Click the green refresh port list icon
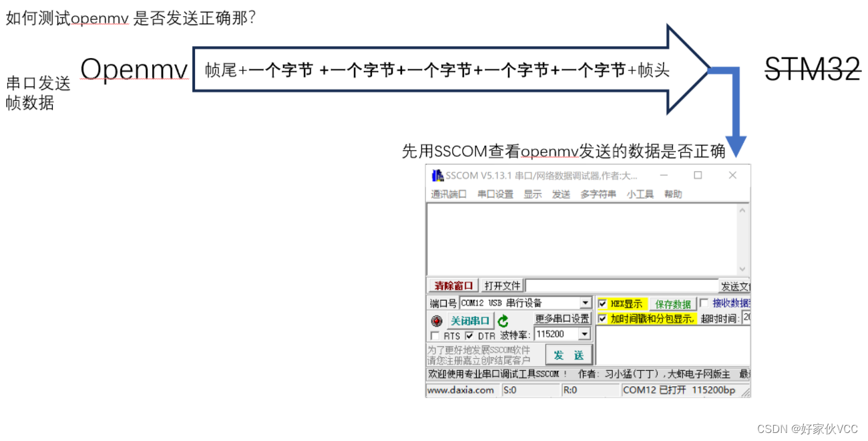 (502, 321)
